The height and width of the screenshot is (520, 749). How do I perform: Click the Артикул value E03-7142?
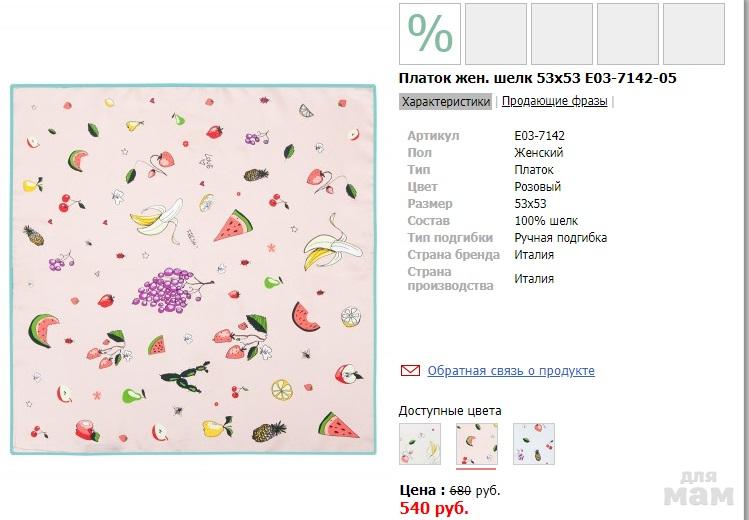click(539, 136)
